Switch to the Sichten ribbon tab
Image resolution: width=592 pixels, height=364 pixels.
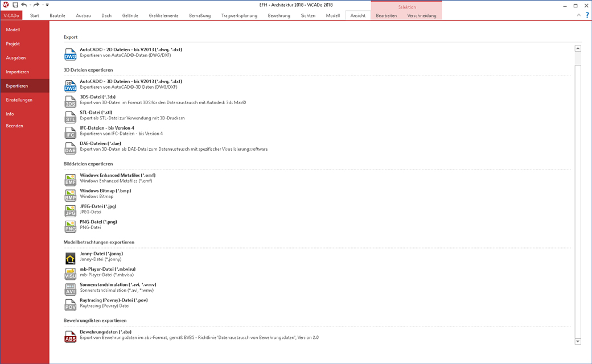click(308, 15)
